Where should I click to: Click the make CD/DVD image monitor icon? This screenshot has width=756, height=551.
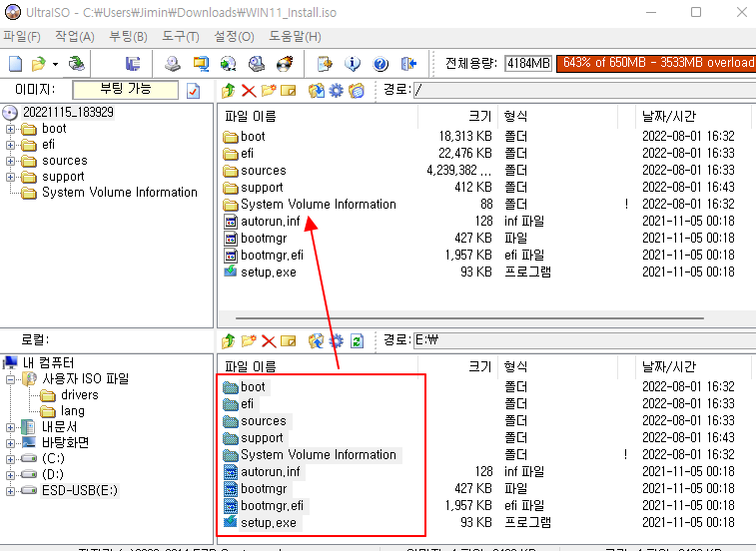(201, 64)
